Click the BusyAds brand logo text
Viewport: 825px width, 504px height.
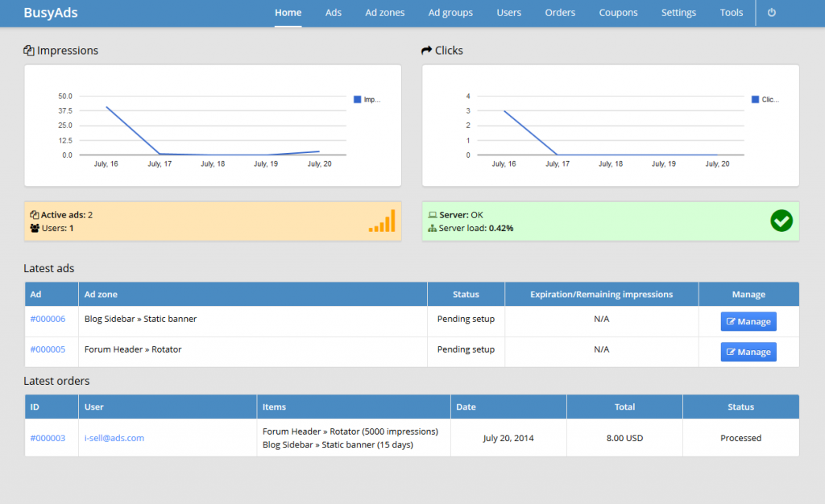(51, 13)
